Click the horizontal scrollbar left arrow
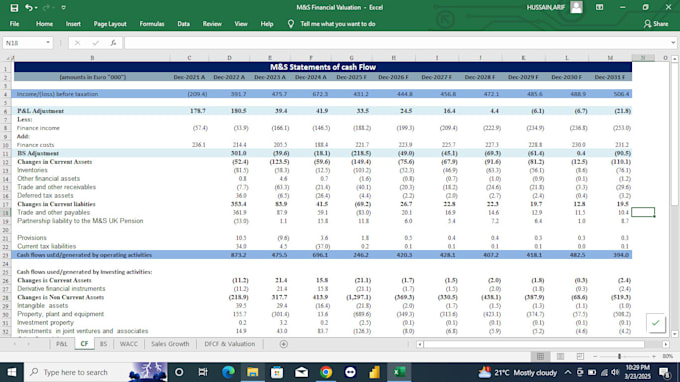 419,344
